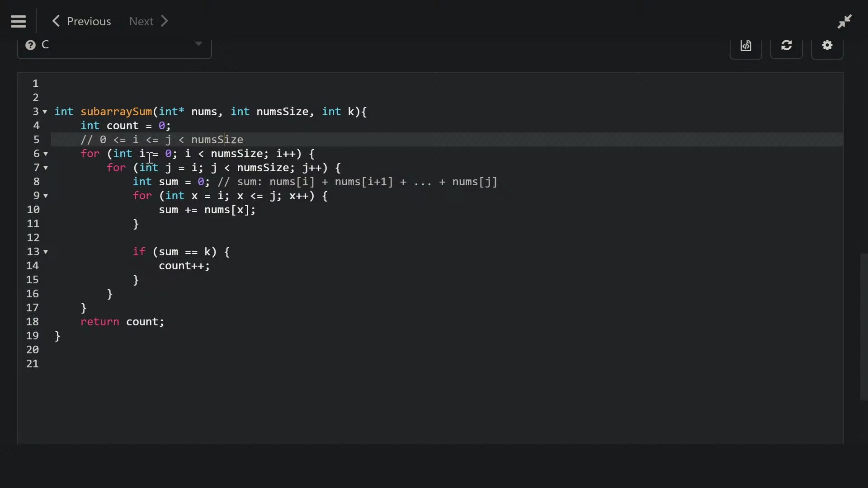Image resolution: width=868 pixels, height=488 pixels.
Task: Click the help question mark icon
Action: pyautogui.click(x=30, y=45)
